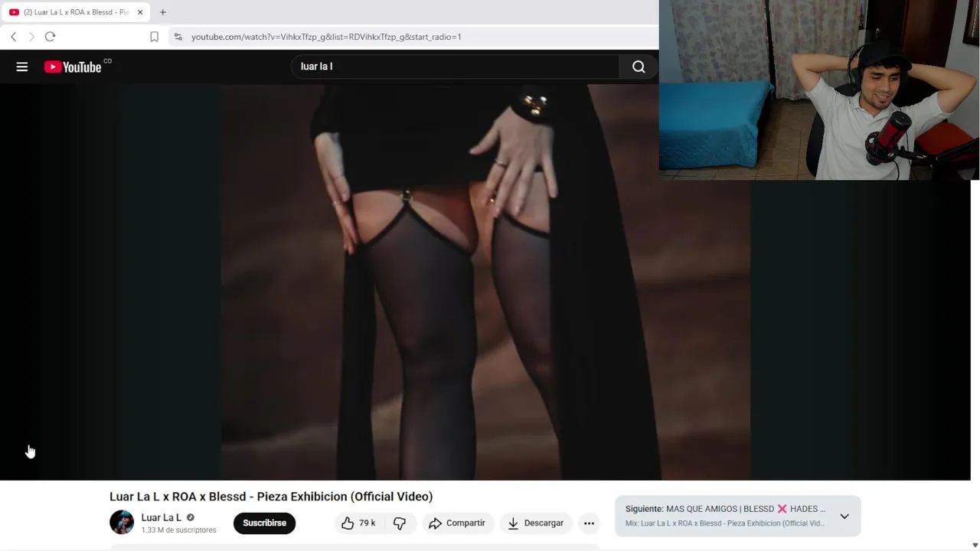The image size is (980, 551).
Task: Open a new browser tab
Action: coord(162,12)
